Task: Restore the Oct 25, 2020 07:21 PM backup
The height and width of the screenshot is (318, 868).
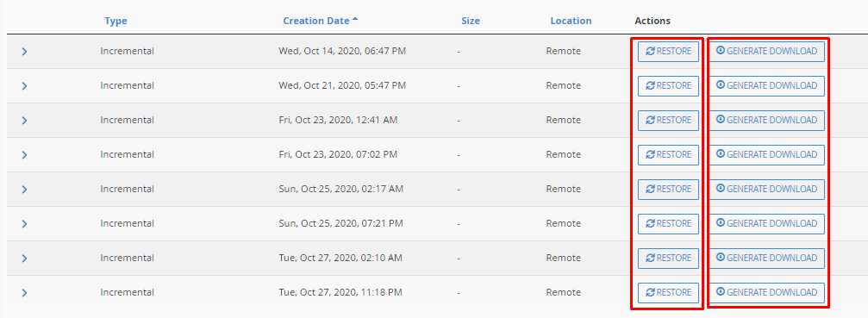Action: [668, 223]
